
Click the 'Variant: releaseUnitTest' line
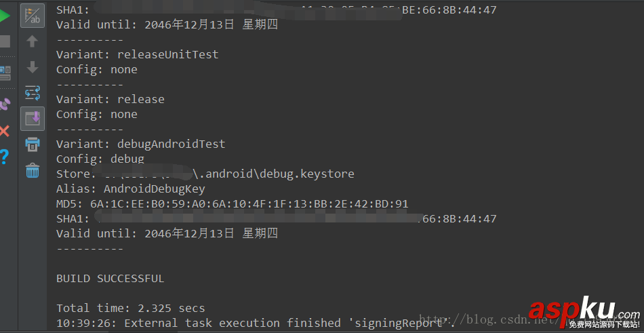[137, 54]
